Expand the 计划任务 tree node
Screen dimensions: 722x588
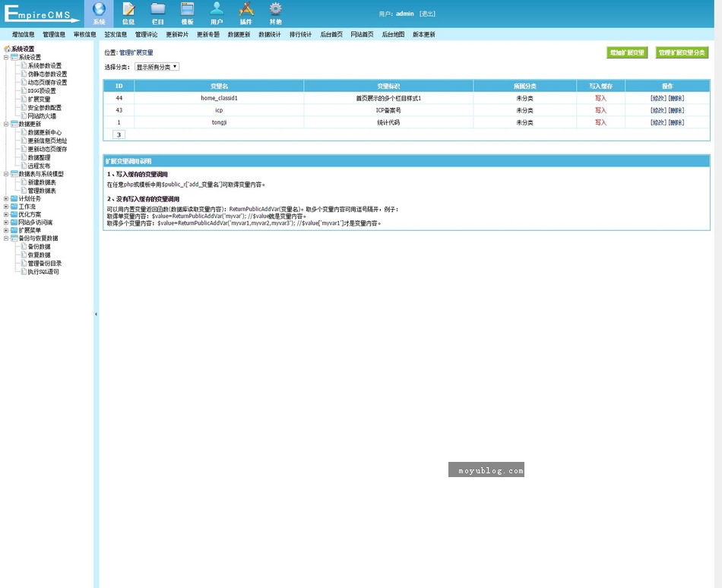click(6, 198)
